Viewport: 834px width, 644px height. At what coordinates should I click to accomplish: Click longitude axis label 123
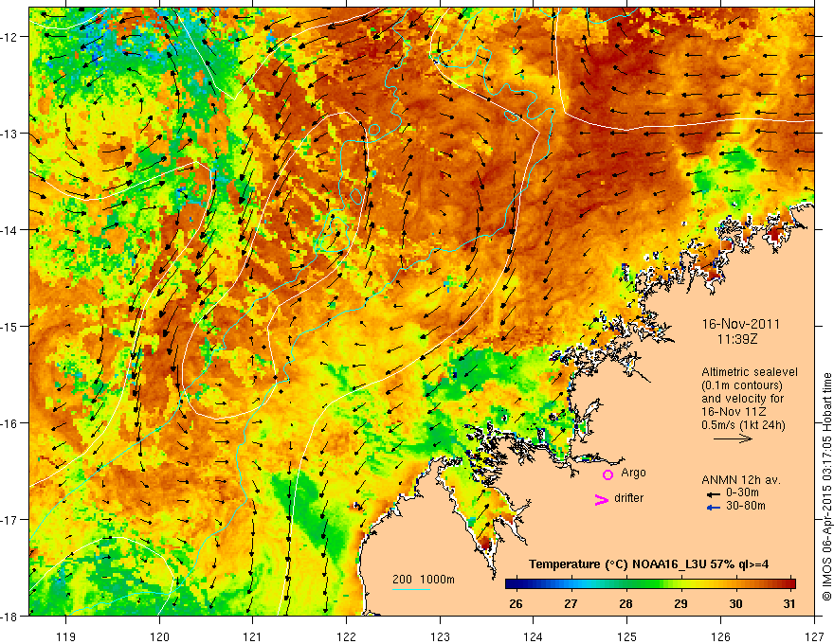click(440, 636)
